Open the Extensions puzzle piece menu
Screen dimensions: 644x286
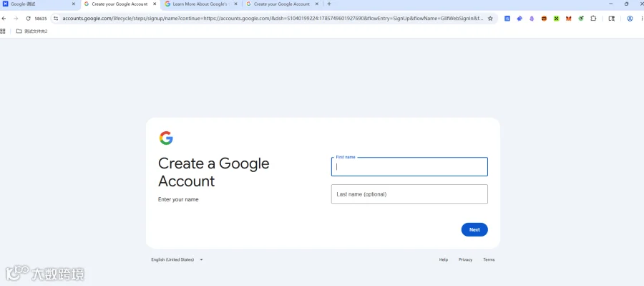click(593, 19)
